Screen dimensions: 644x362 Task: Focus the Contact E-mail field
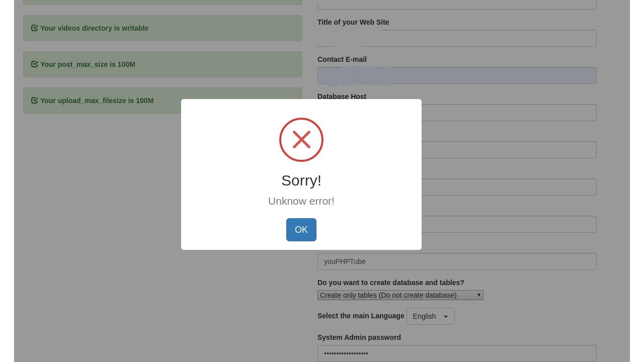[x=457, y=75]
